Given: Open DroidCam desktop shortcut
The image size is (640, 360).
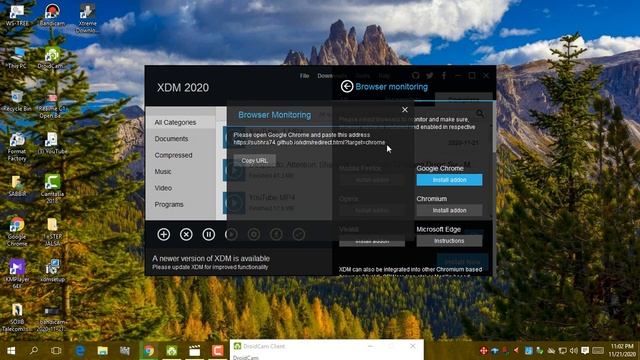Looking at the screenshot, I should click(x=52, y=58).
